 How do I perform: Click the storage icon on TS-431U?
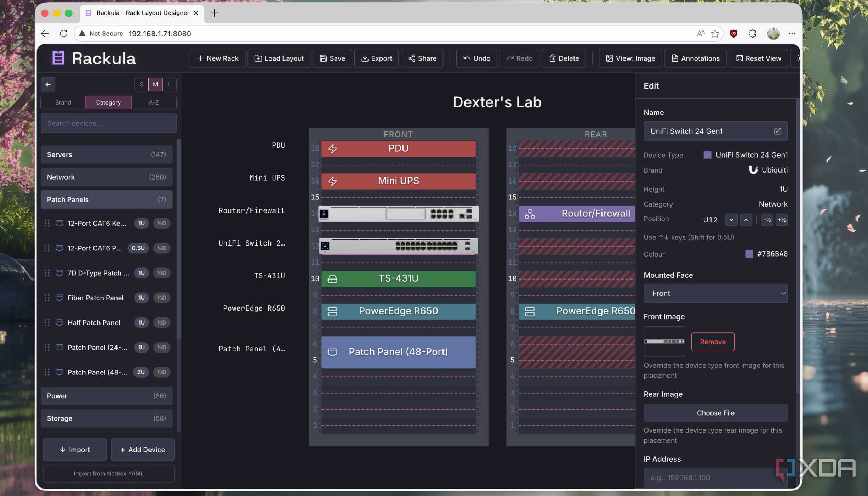tap(332, 279)
